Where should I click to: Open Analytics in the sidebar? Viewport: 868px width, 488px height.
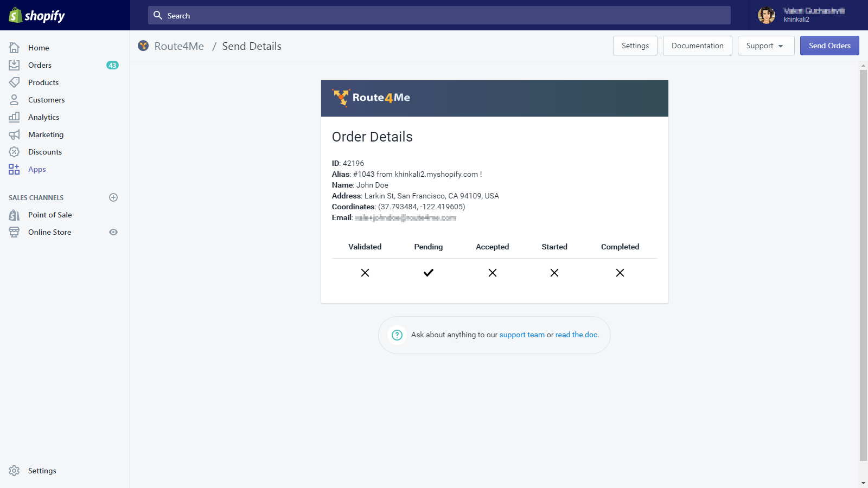(x=43, y=117)
